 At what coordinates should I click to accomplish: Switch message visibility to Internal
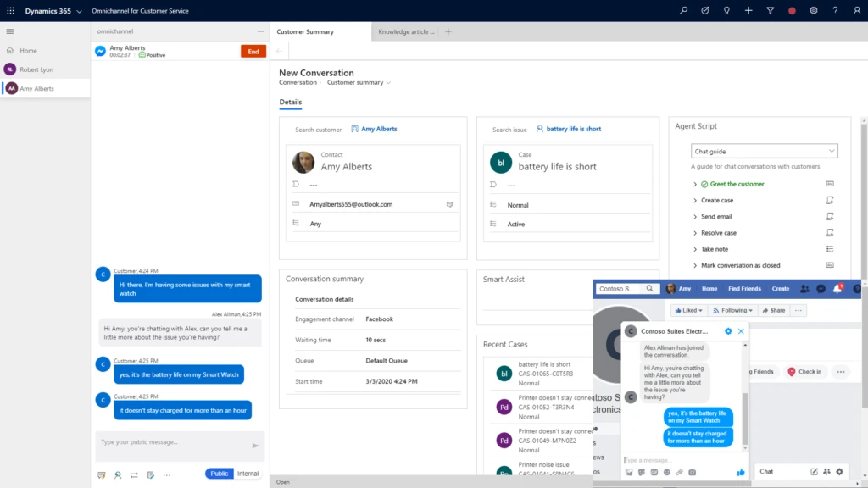click(x=247, y=474)
